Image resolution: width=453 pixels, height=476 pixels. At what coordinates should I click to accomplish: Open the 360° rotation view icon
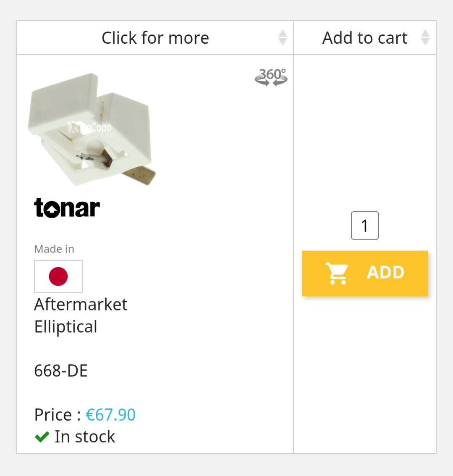click(271, 77)
